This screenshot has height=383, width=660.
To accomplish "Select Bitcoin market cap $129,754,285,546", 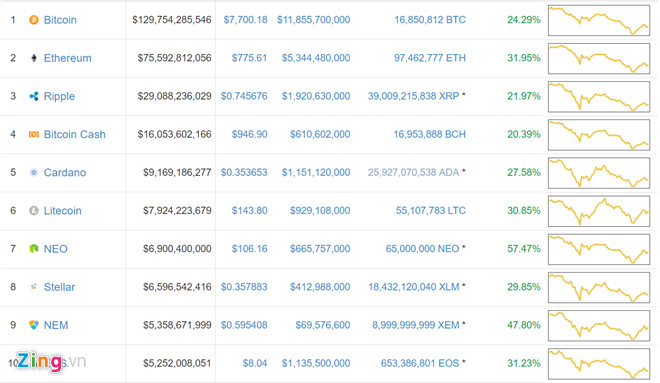I will [x=172, y=20].
